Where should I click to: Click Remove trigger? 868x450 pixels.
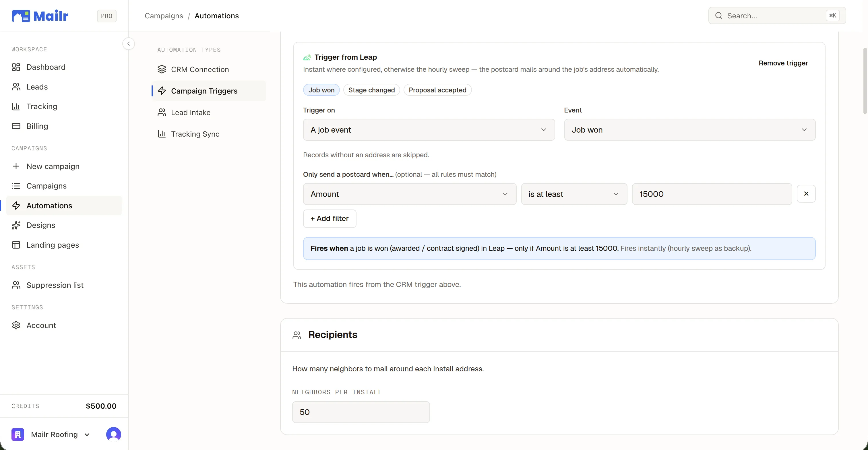(x=783, y=63)
